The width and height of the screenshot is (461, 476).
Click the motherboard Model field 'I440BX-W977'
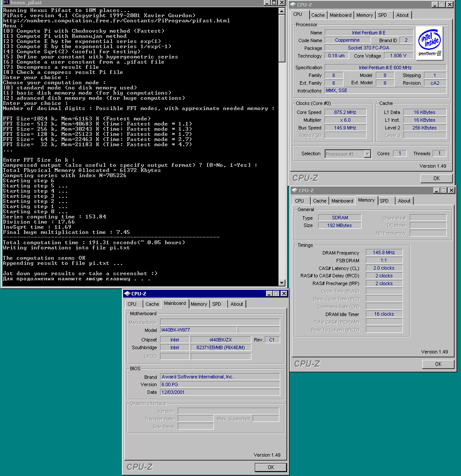coord(198,330)
